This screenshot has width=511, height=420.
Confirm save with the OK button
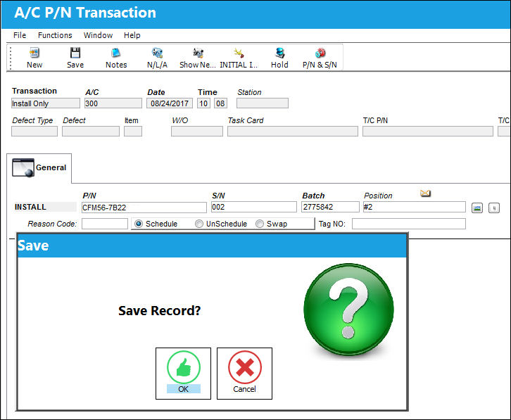183,374
